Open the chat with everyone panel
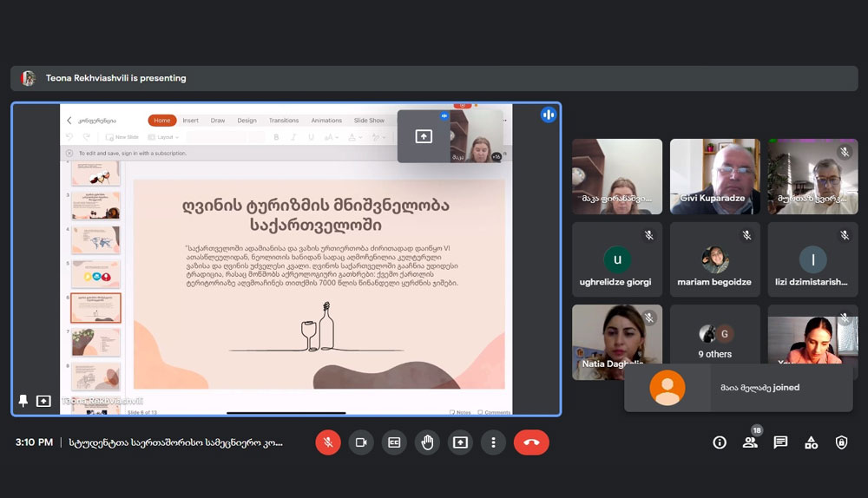868x498 pixels. 780,442
